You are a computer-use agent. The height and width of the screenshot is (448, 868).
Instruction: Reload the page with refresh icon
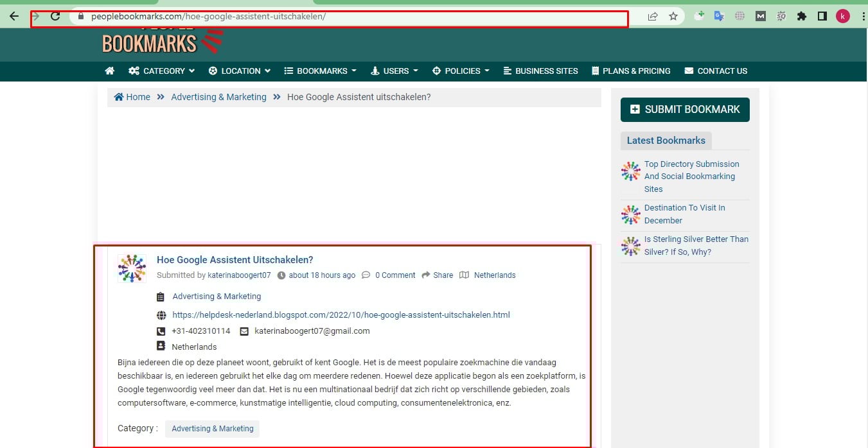pyautogui.click(x=56, y=16)
